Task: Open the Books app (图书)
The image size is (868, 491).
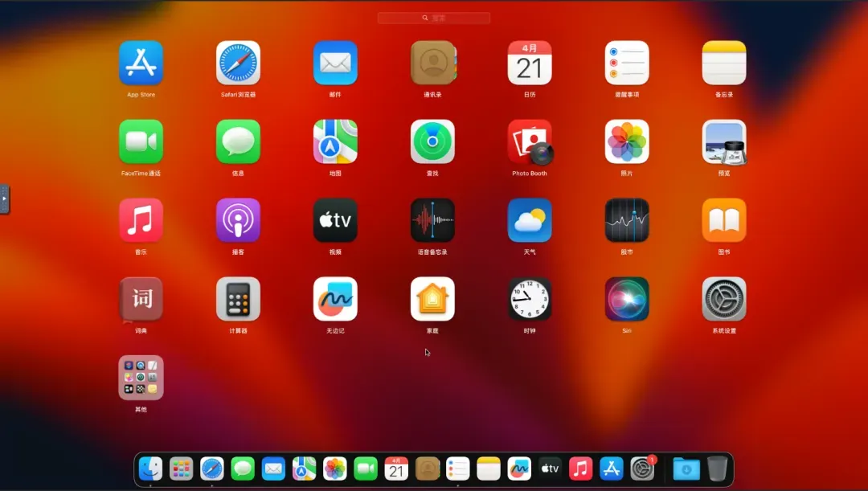Action: (x=724, y=220)
